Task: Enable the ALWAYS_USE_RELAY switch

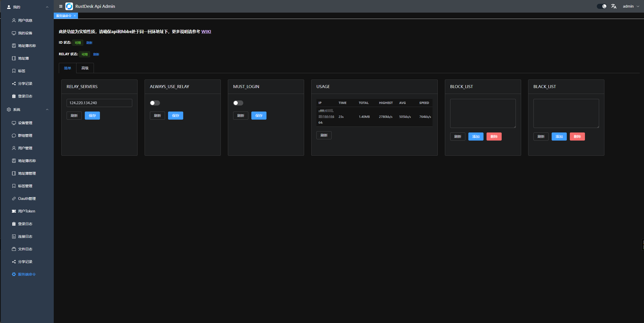Action: pos(155,103)
